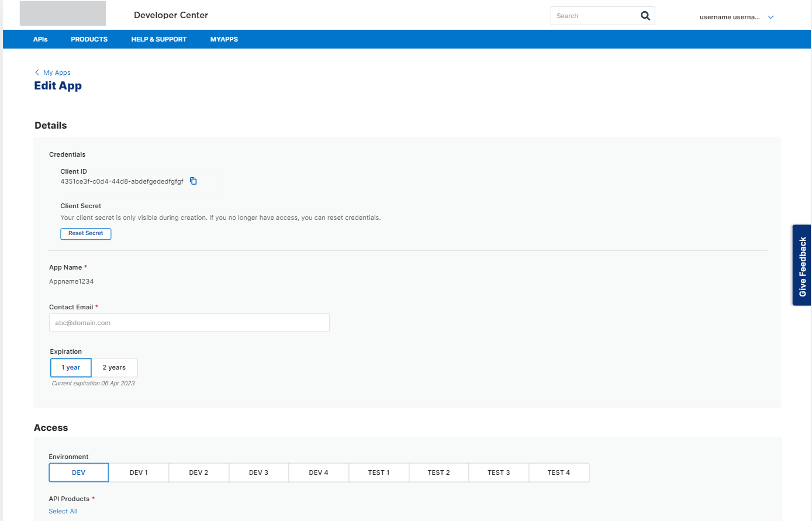Select the TEST 3 environment
Image resolution: width=812 pixels, height=521 pixels.
tap(499, 472)
